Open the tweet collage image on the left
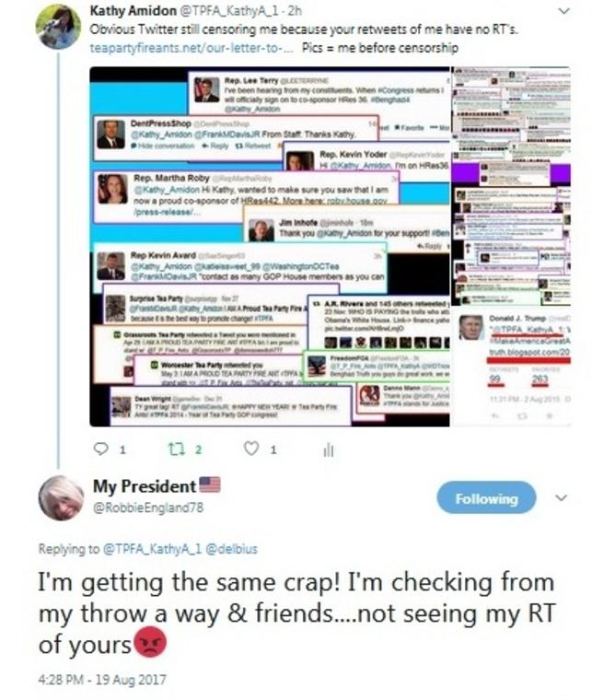 click(x=270, y=247)
